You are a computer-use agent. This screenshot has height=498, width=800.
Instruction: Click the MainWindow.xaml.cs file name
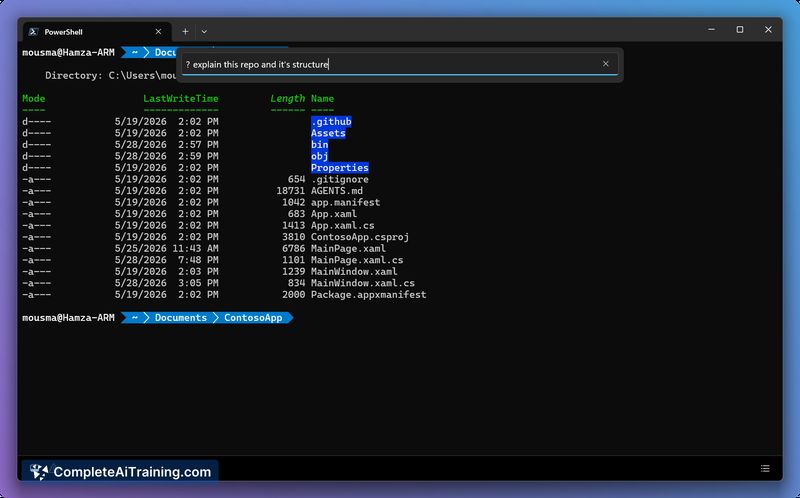(363, 283)
